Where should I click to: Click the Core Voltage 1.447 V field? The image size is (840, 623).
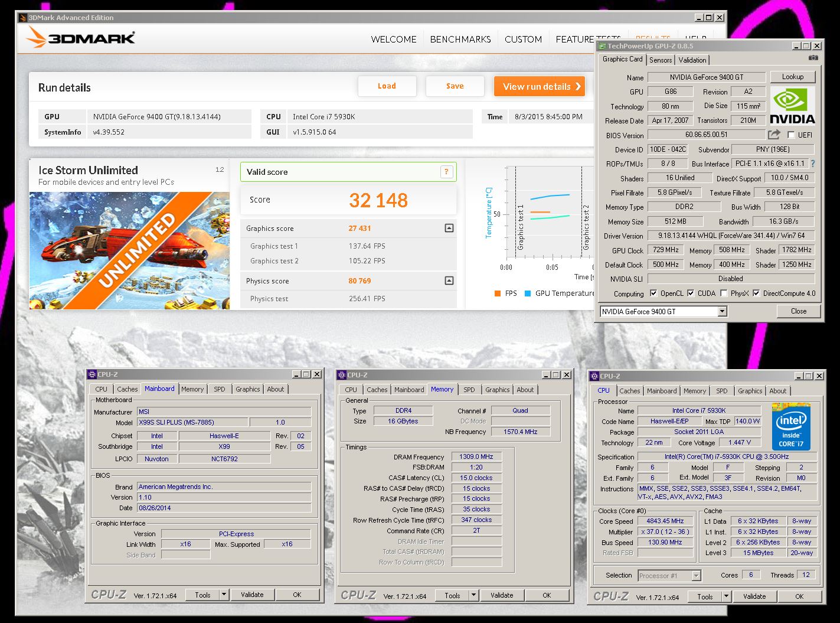740,443
